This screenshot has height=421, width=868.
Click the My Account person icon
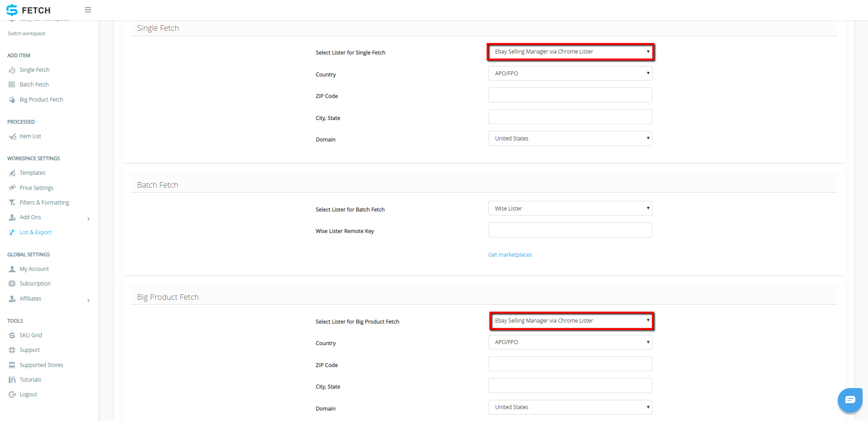click(12, 269)
